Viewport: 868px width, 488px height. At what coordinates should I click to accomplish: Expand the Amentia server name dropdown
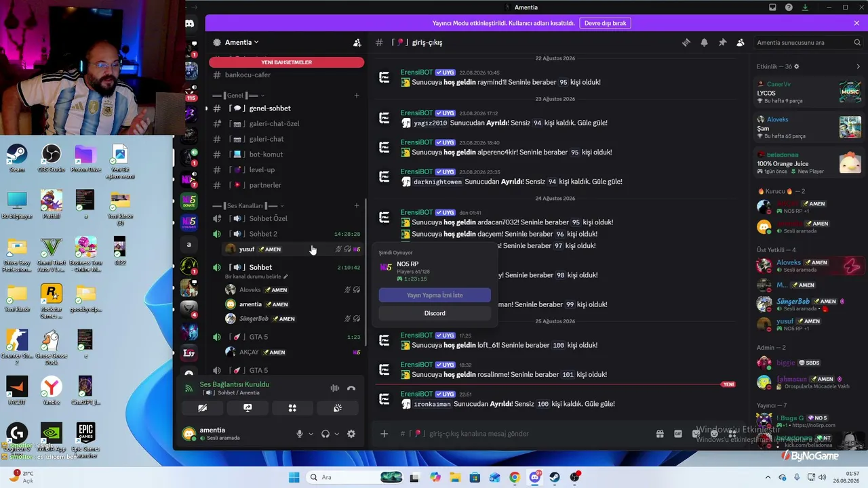242,42
